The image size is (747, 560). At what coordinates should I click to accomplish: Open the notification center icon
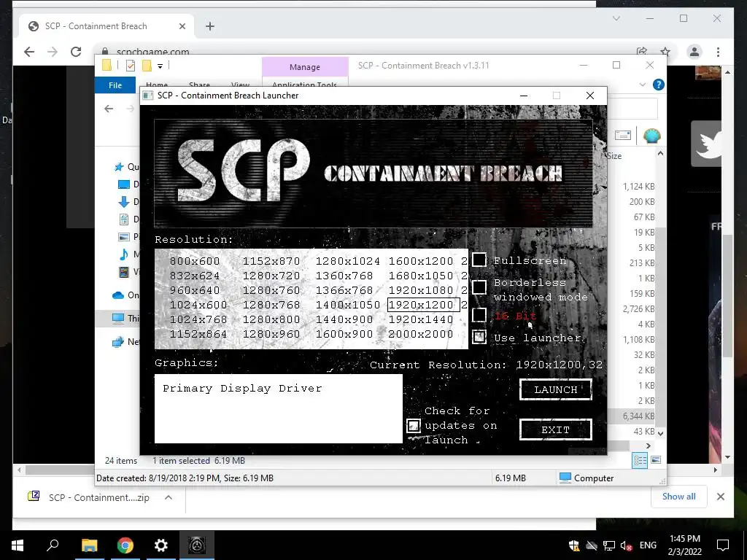pyautogui.click(x=723, y=545)
